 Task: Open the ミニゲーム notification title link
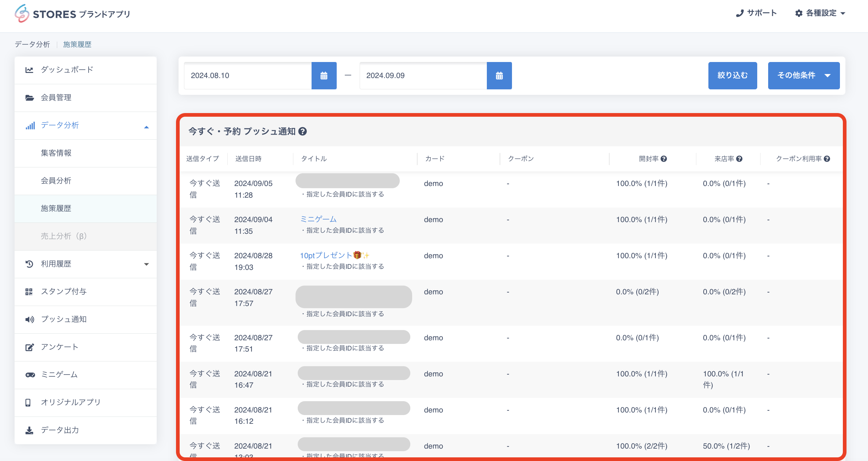318,219
